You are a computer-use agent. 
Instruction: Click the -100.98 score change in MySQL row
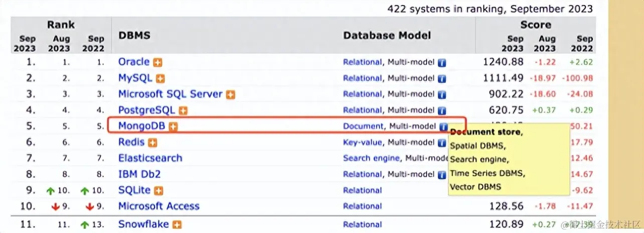(577, 78)
